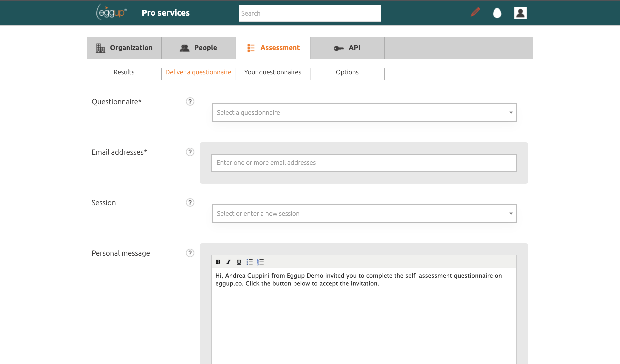Viewport: 620px width, 364px height.
Task: Insert a numbered list in editor
Action: click(260, 262)
